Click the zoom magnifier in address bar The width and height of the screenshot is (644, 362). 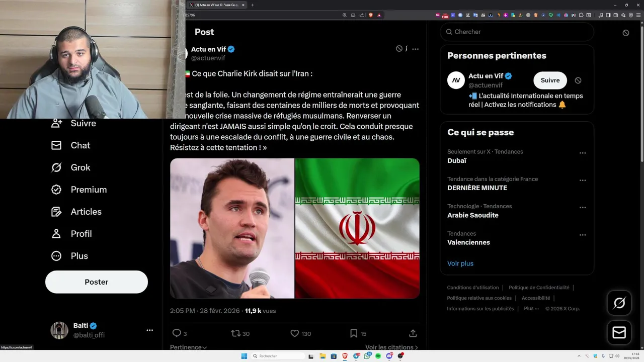click(345, 15)
